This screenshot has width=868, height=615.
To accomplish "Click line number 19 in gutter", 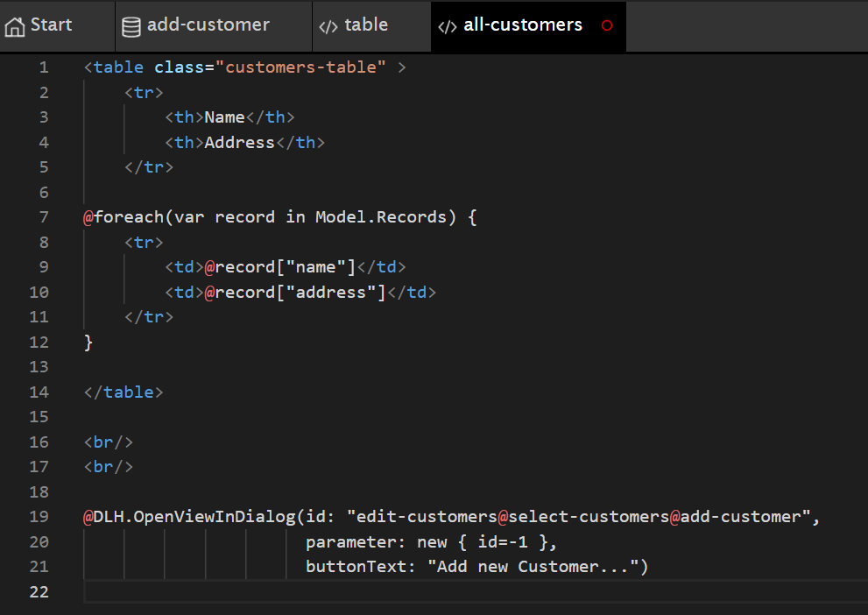I will click(39, 517).
